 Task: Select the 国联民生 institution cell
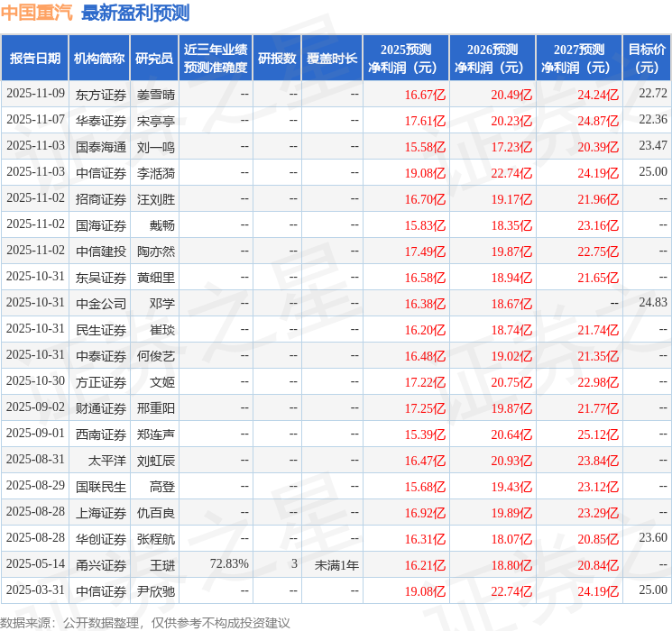coord(101,487)
